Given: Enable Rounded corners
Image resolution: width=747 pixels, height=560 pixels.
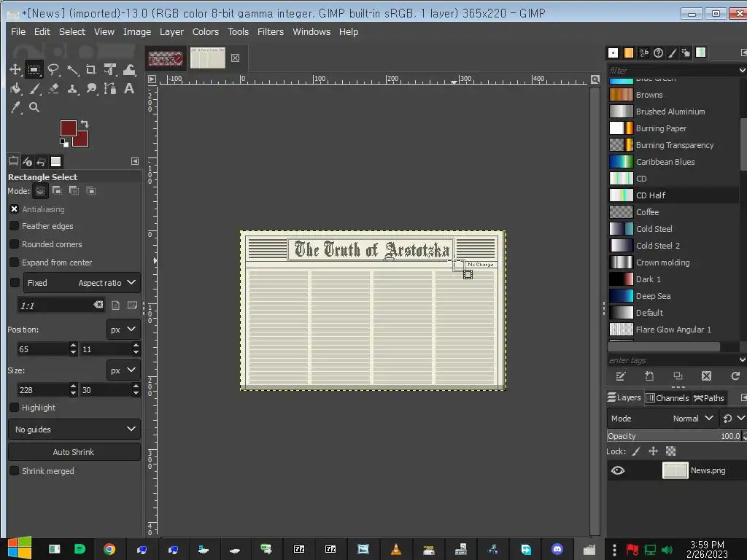Looking at the screenshot, I should [x=15, y=244].
